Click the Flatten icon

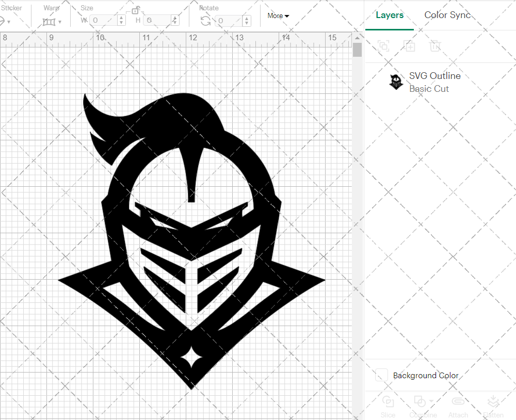[x=493, y=405]
